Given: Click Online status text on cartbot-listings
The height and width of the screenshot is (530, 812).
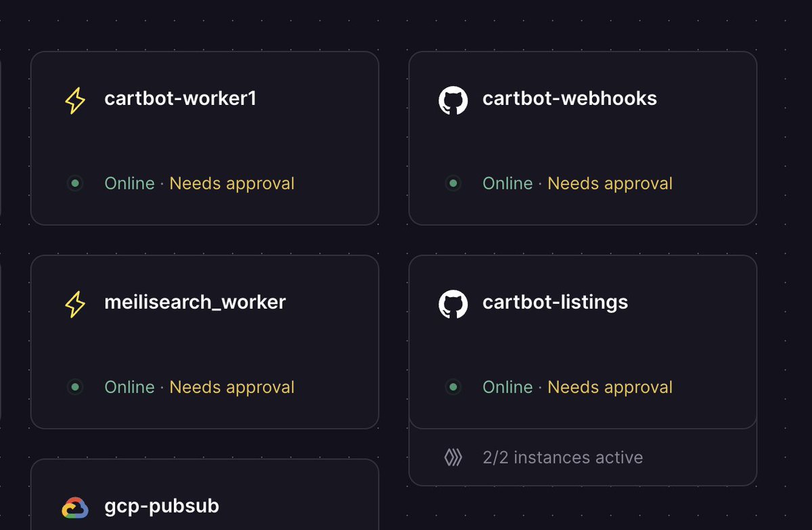Looking at the screenshot, I should point(507,387).
